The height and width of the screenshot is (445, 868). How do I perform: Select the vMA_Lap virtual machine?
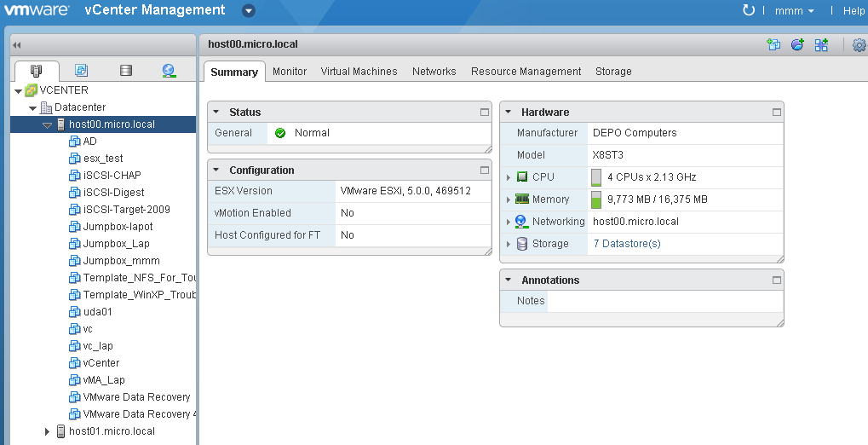(x=104, y=379)
